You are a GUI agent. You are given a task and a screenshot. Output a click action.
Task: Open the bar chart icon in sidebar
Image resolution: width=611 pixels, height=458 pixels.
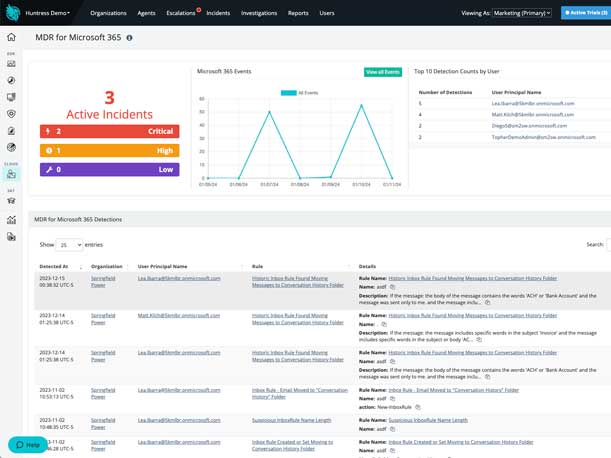point(11,220)
